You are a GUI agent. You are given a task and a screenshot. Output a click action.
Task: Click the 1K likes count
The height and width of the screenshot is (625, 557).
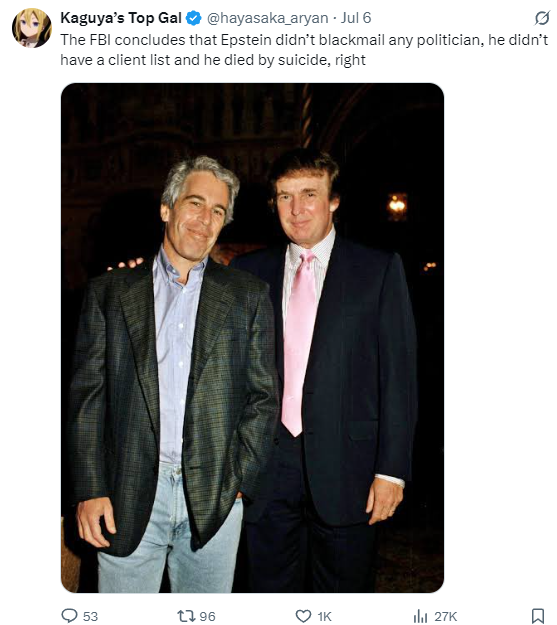[x=325, y=617]
